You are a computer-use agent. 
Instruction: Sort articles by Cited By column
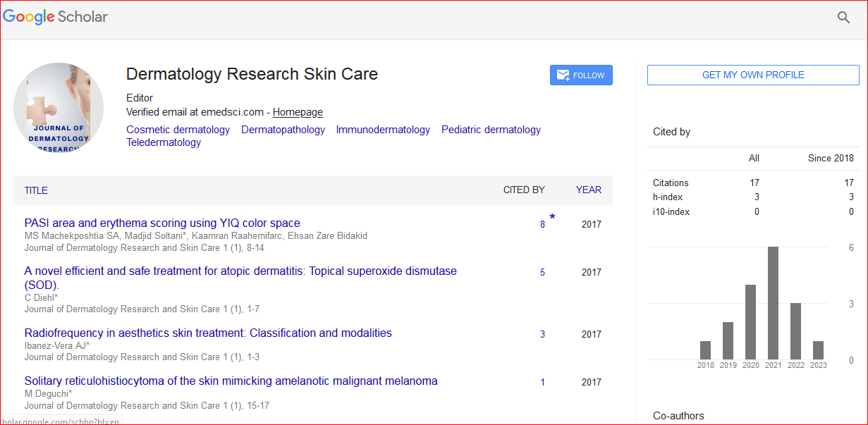[523, 190]
